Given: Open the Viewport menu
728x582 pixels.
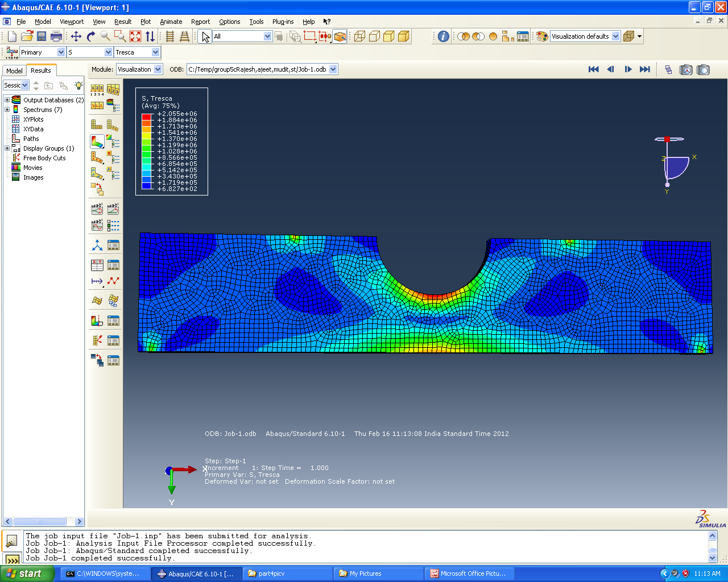Looking at the screenshot, I should [x=72, y=22].
